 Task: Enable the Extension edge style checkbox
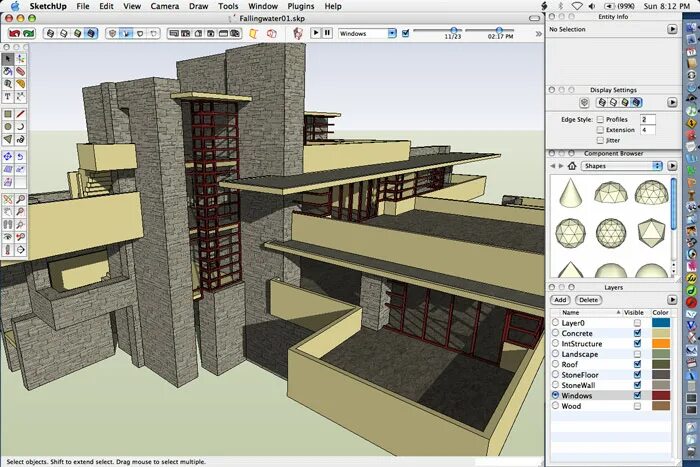(600, 130)
